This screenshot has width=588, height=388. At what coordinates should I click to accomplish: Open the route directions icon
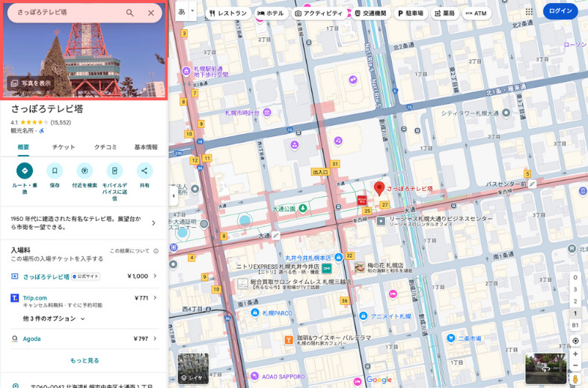coord(25,171)
